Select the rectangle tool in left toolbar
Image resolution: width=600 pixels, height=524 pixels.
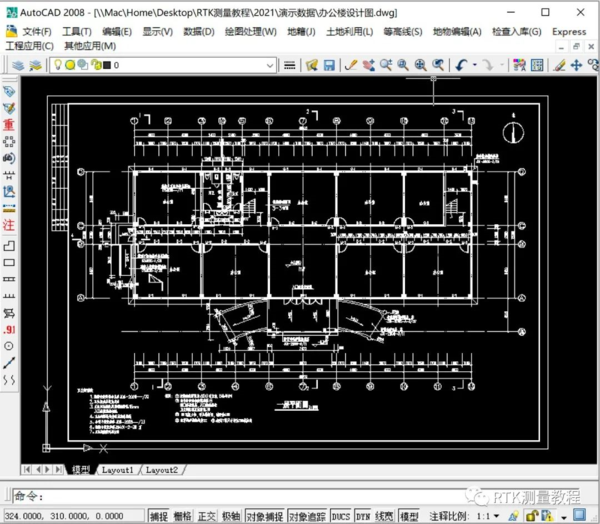9,263
